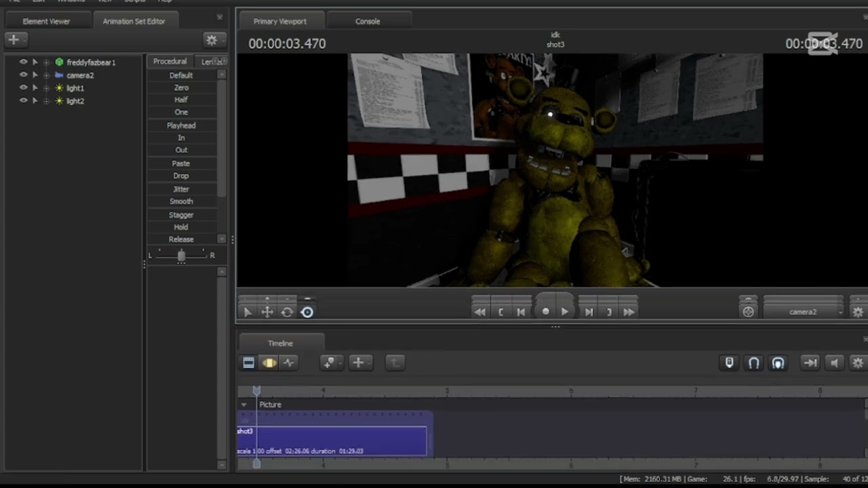Viewport: 868px width, 488px height.
Task: Click the timeline playhead marker at top
Action: click(256, 390)
